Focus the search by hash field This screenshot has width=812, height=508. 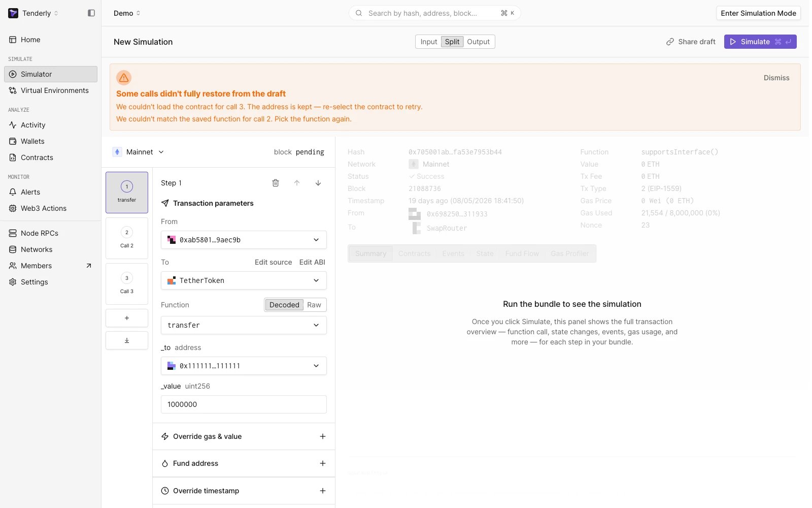pyautogui.click(x=434, y=13)
